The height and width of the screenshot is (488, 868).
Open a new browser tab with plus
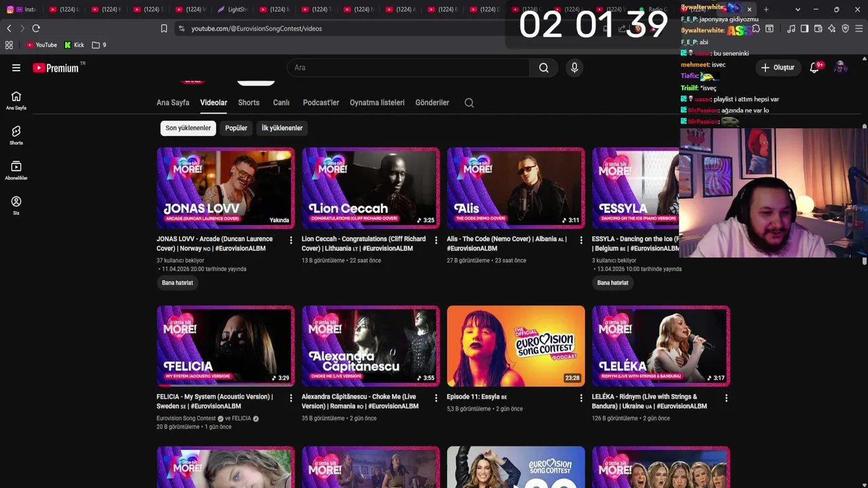click(766, 9)
